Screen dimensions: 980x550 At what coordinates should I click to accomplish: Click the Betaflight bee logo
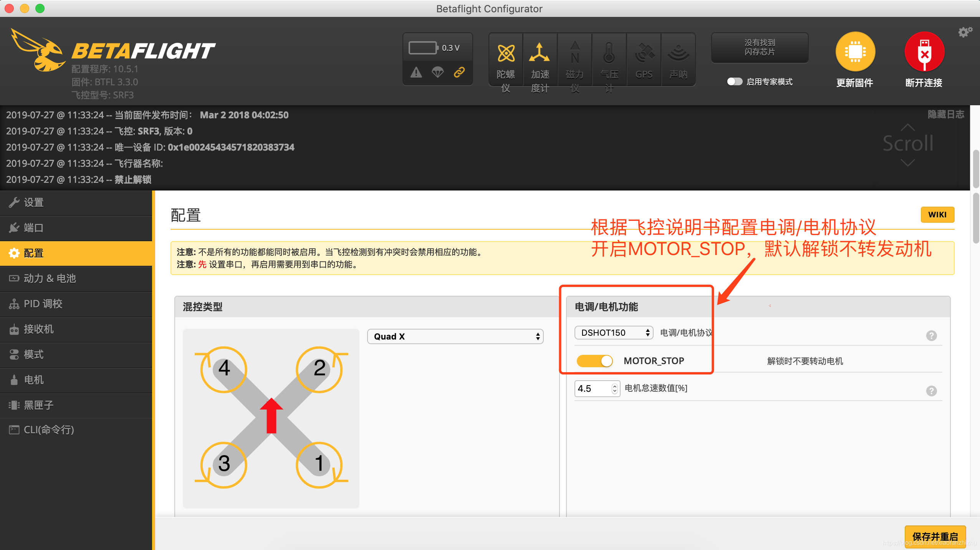(38, 50)
